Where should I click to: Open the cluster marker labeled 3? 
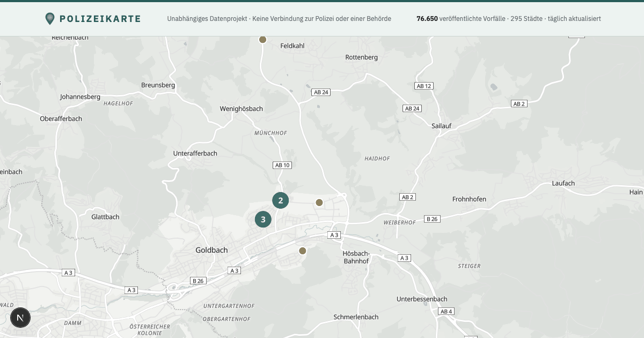pyautogui.click(x=263, y=219)
